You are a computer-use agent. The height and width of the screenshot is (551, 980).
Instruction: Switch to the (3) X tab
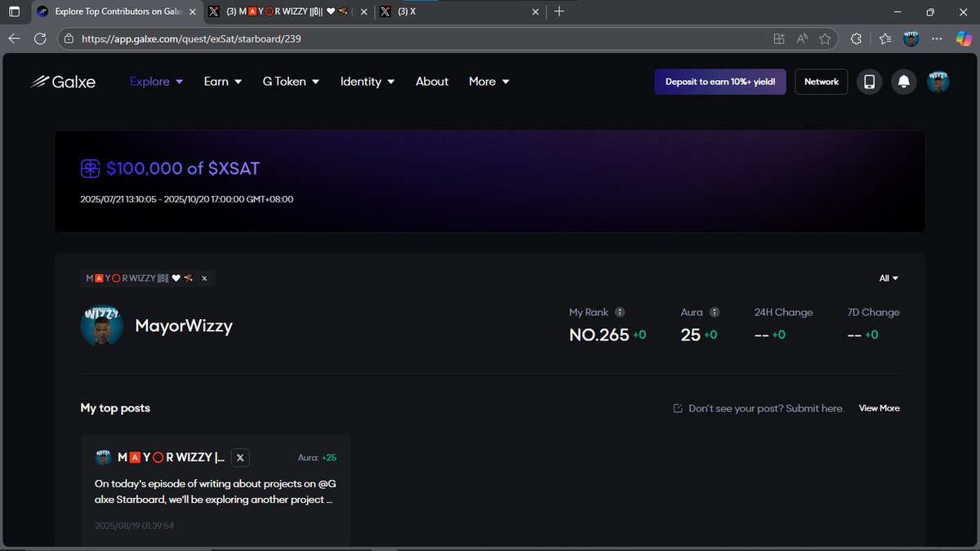pyautogui.click(x=461, y=12)
